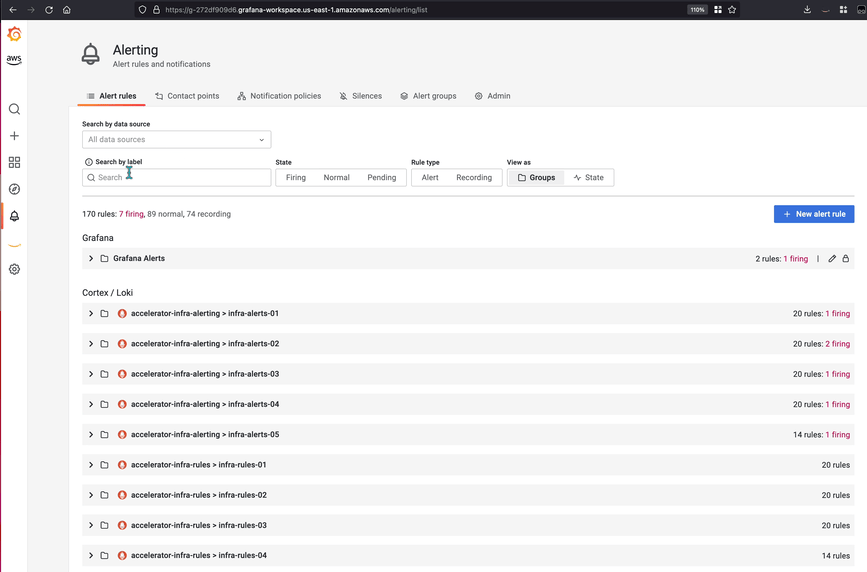Click the 'Cortex / Loki' section heading
The height and width of the screenshot is (572, 867).
pyautogui.click(x=107, y=293)
